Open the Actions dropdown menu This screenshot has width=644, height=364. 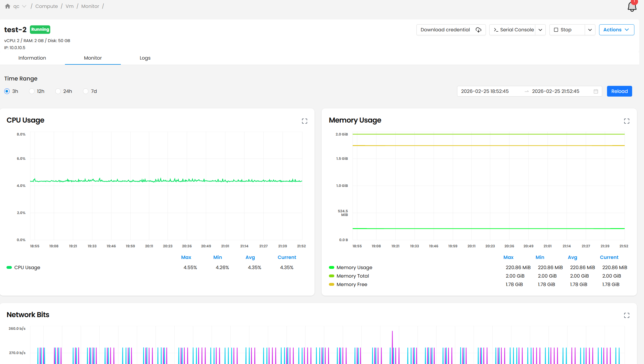click(x=616, y=30)
